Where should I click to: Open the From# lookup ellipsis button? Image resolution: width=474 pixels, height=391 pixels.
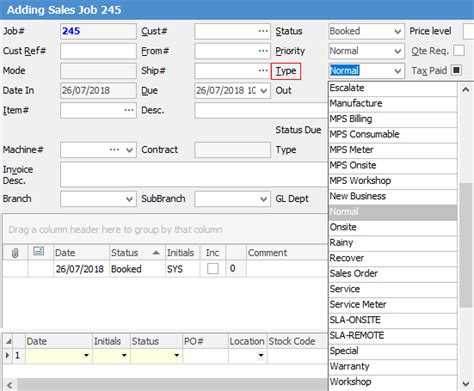point(263,51)
